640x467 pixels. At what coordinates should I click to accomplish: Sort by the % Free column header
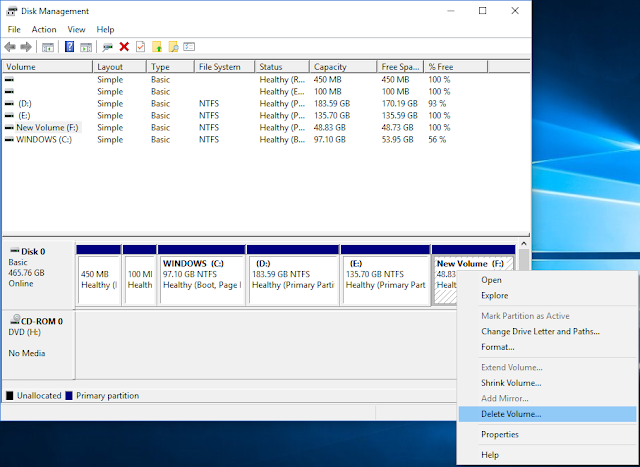pos(456,67)
